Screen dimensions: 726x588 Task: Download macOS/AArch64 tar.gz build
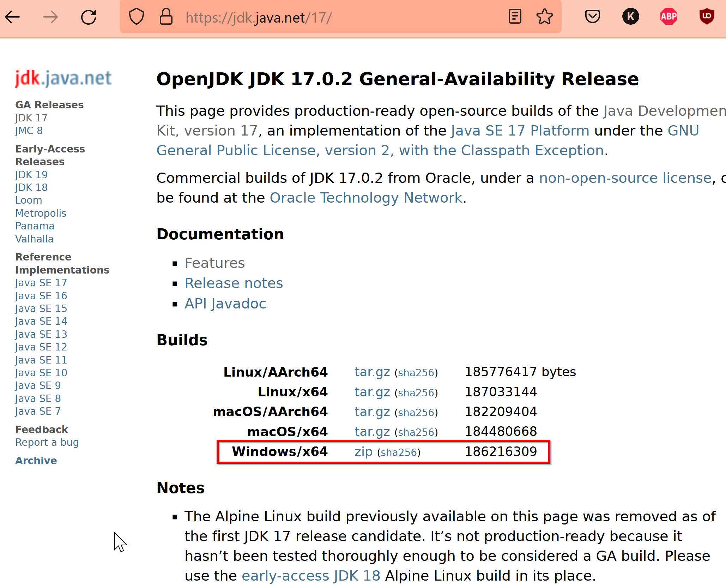point(372,412)
